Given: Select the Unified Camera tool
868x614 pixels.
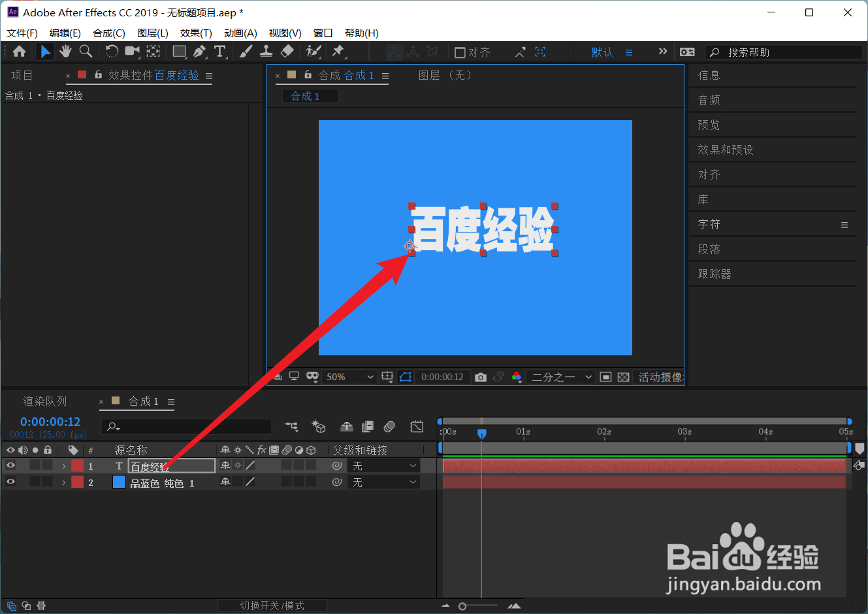Looking at the screenshot, I should (x=133, y=52).
